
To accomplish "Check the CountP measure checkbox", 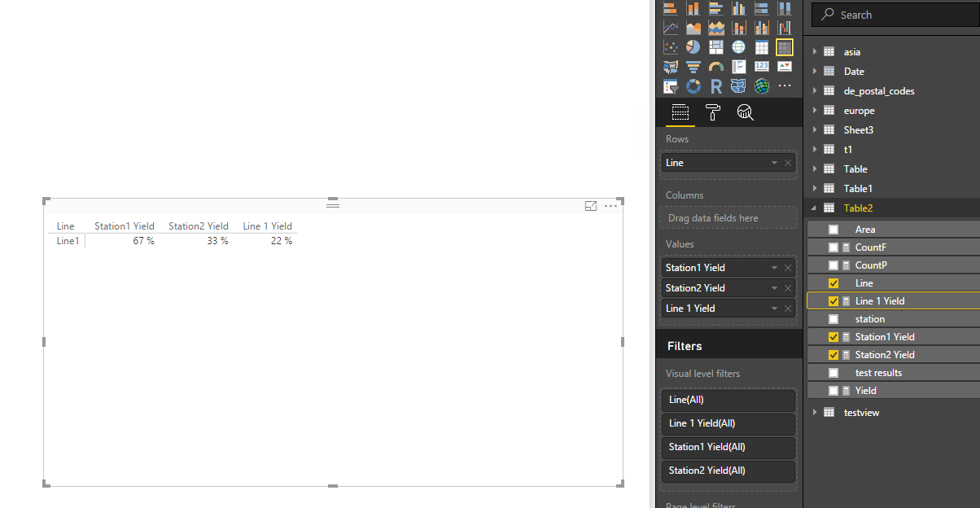I will pos(833,265).
